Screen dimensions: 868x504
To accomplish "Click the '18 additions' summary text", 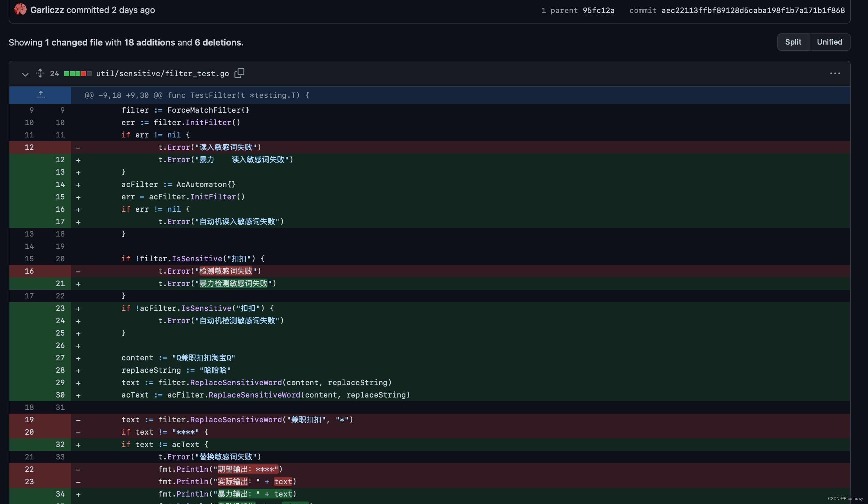I will coord(149,42).
